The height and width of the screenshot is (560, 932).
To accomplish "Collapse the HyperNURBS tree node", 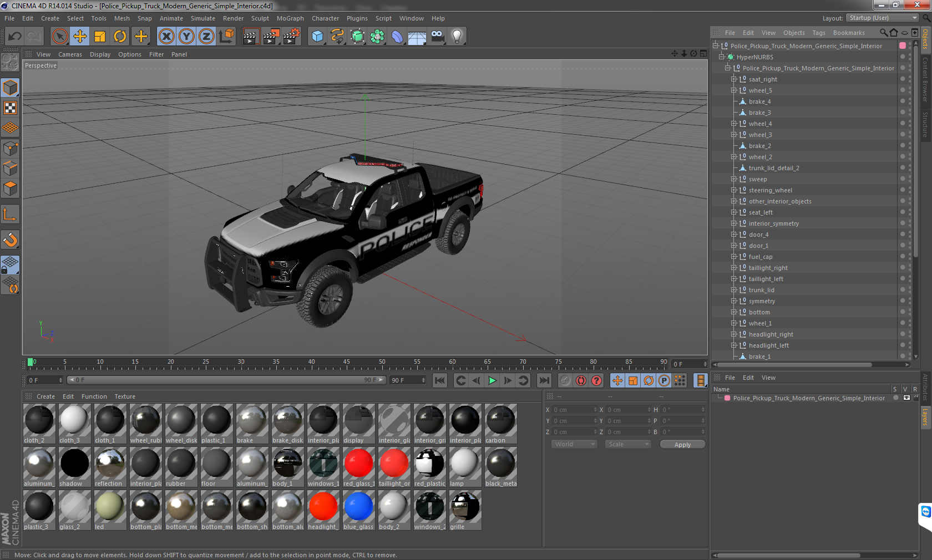I will (721, 57).
